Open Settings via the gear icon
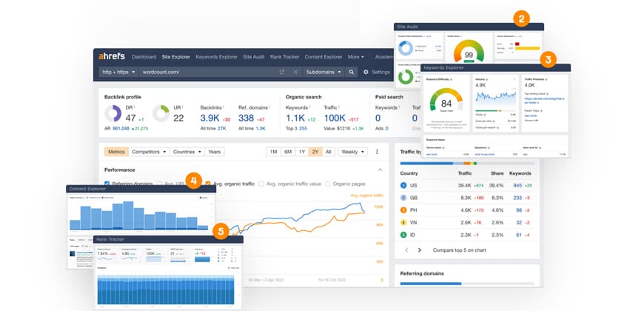Viewport: 644px width, 311px height. coord(366,72)
